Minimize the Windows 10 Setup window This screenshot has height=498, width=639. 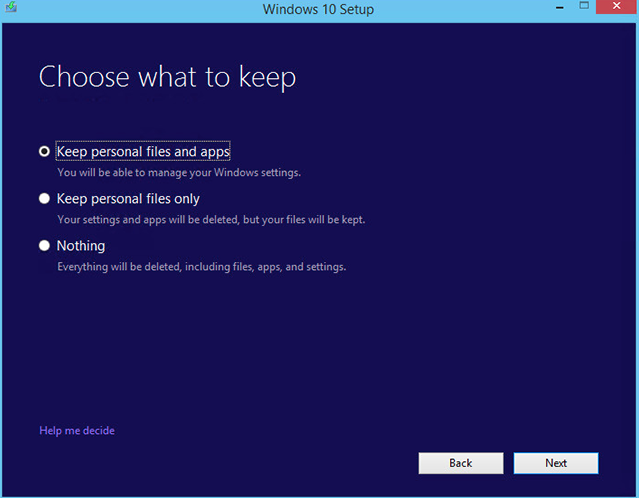point(560,7)
